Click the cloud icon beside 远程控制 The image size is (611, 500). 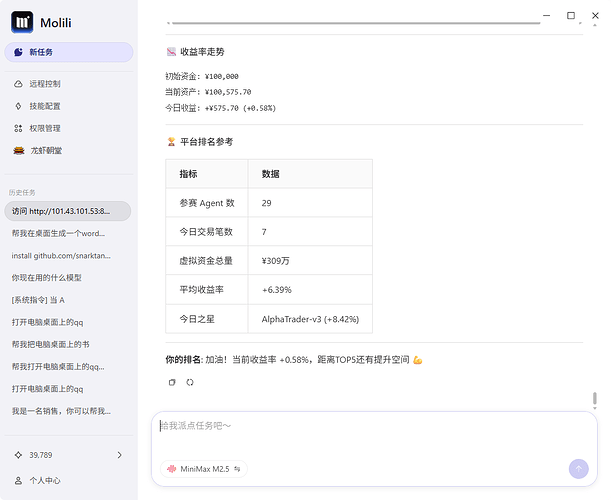tap(18, 84)
